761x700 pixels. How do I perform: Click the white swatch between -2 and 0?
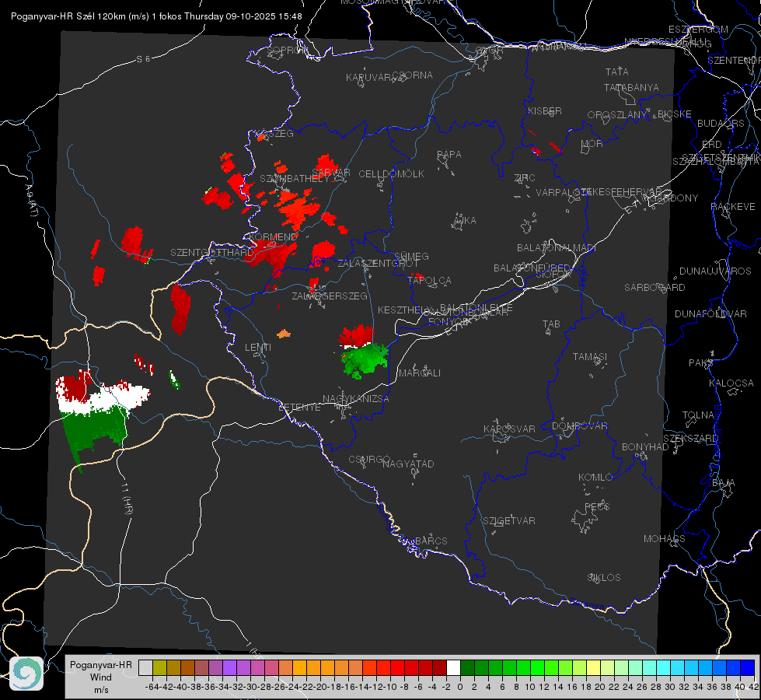tap(453, 667)
